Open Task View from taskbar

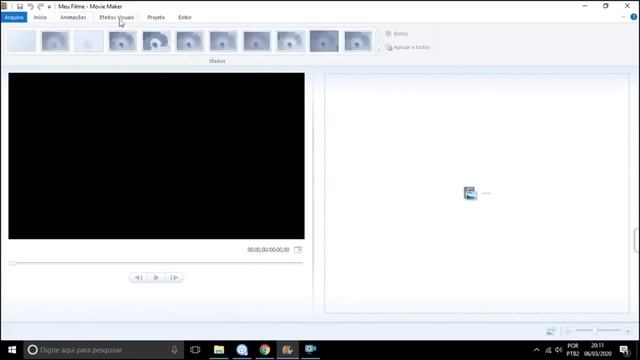(x=195, y=350)
